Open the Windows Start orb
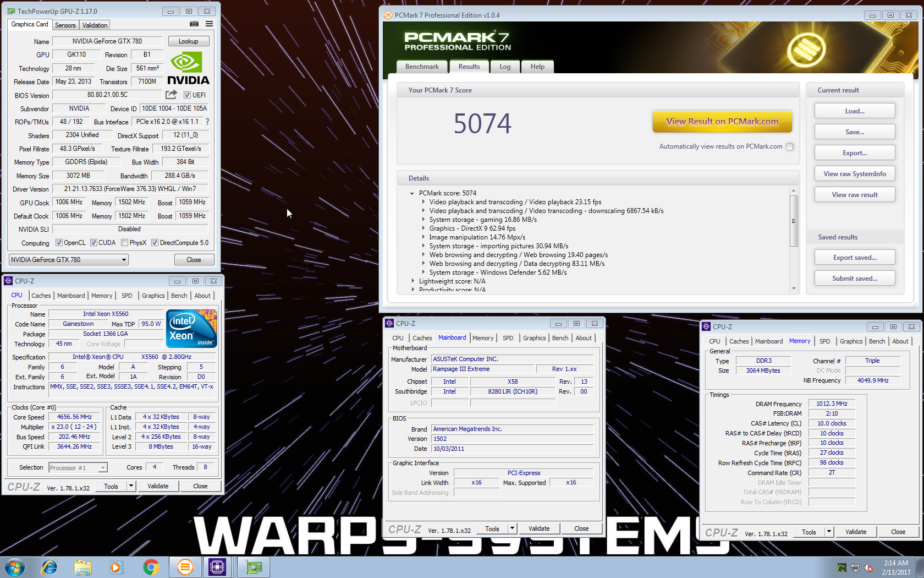The image size is (924, 578). (x=15, y=567)
